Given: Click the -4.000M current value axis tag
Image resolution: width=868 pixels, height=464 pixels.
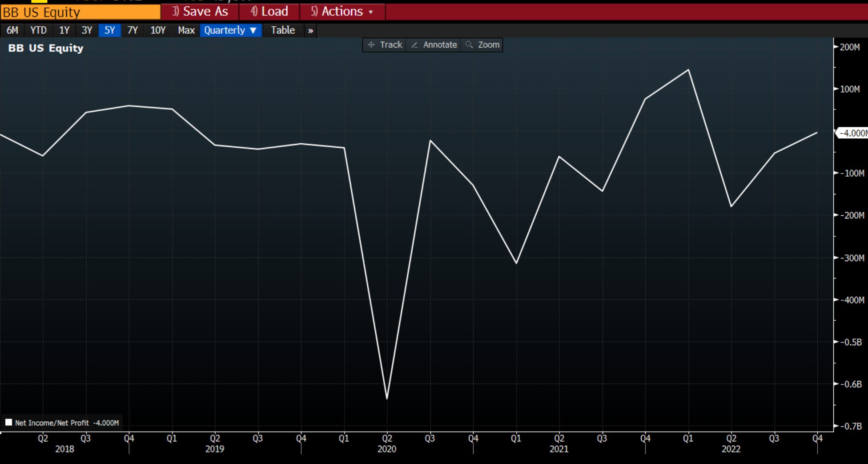Looking at the screenshot, I should (852, 133).
